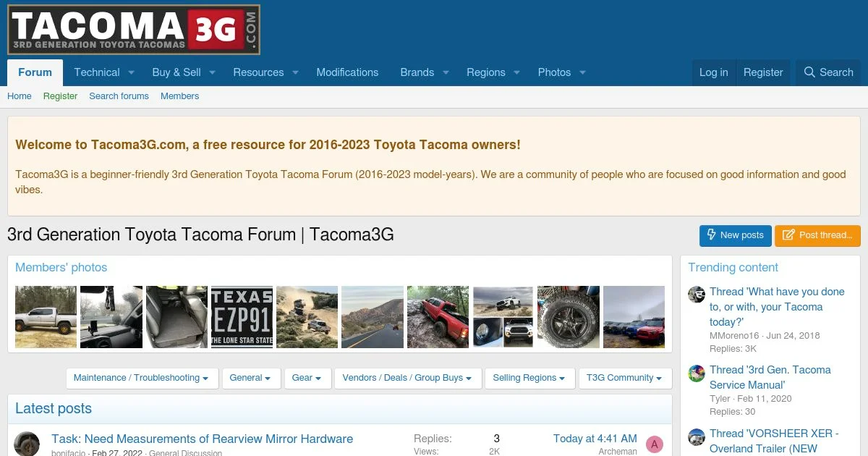Open thread '3rd Gen. Tacoma Service Manual'
This screenshot has height=456, width=868.
tap(770, 378)
